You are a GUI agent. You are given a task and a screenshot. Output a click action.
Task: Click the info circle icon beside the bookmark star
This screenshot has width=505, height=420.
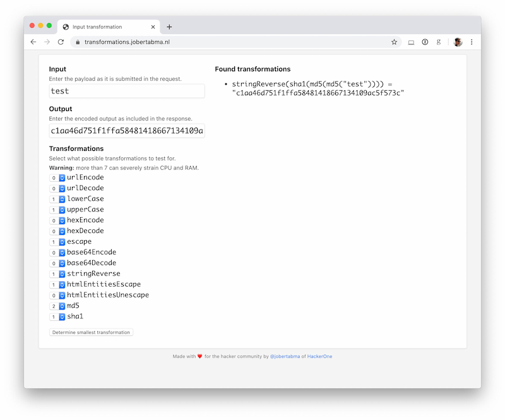click(x=425, y=42)
